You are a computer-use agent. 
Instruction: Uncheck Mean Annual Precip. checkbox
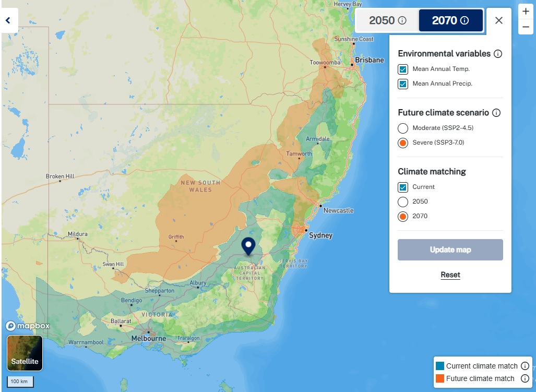click(403, 84)
